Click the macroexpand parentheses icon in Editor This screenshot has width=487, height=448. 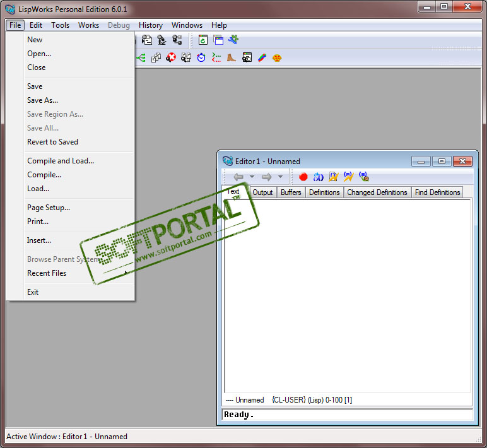(x=319, y=177)
